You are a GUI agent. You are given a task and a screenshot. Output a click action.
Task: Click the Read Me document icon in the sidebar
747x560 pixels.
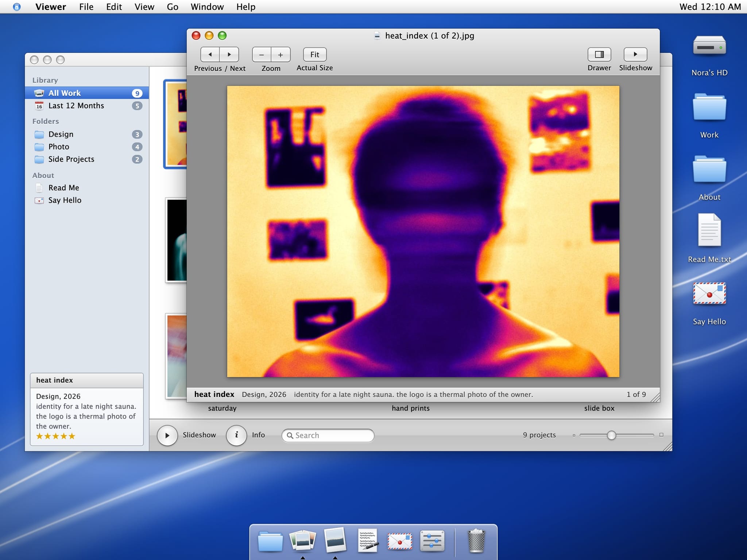click(39, 188)
